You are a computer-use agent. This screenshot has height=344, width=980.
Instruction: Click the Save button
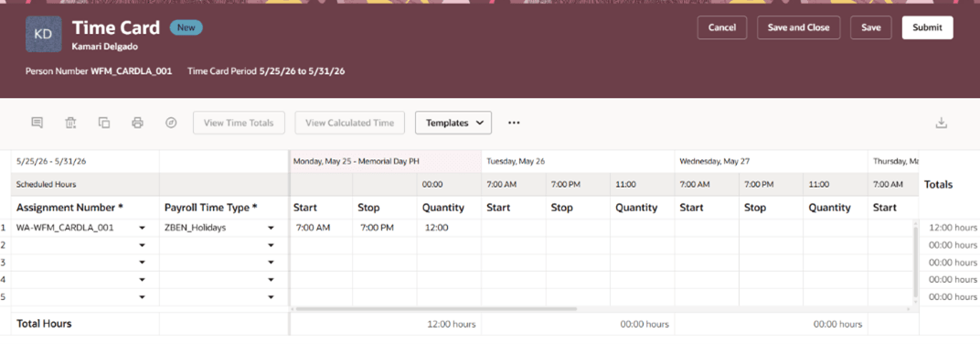871,27
